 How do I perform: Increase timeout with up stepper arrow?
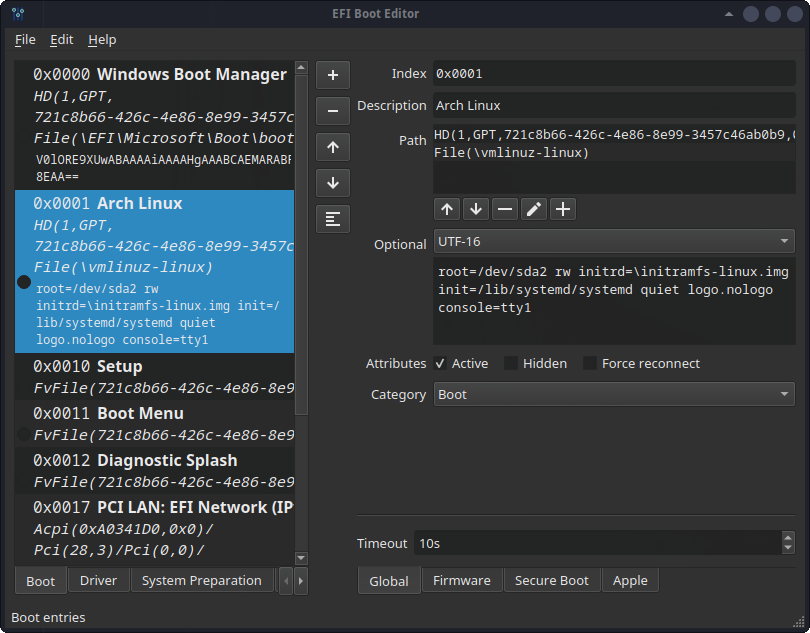[788, 537]
